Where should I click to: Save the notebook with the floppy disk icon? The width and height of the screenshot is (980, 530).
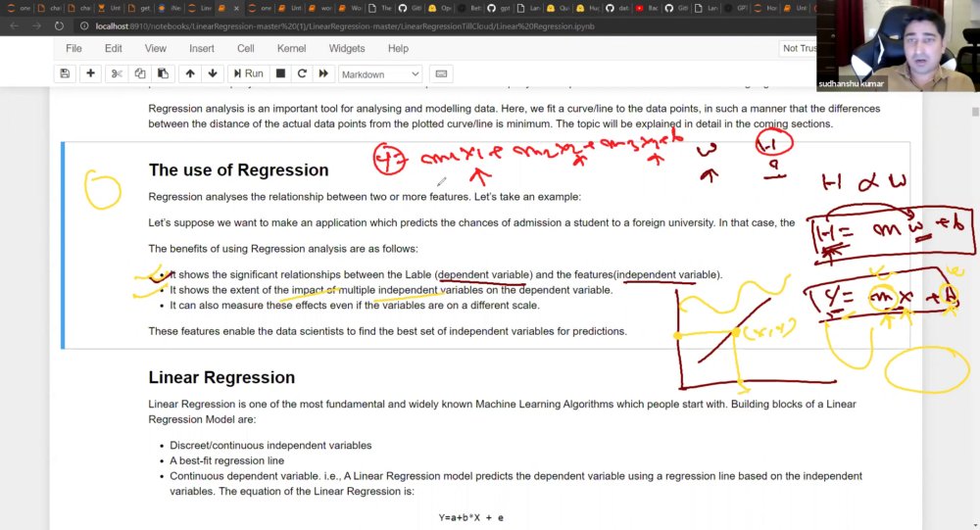(65, 73)
